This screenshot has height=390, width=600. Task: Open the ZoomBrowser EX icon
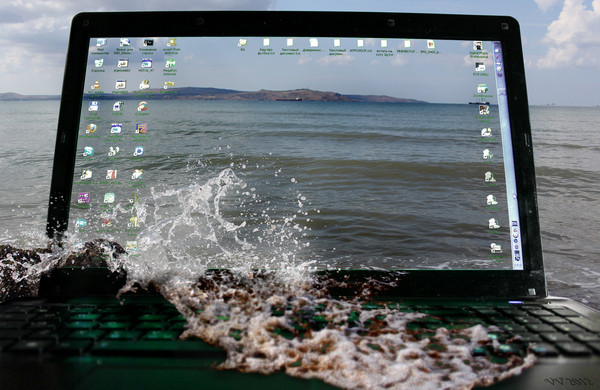tap(482, 89)
